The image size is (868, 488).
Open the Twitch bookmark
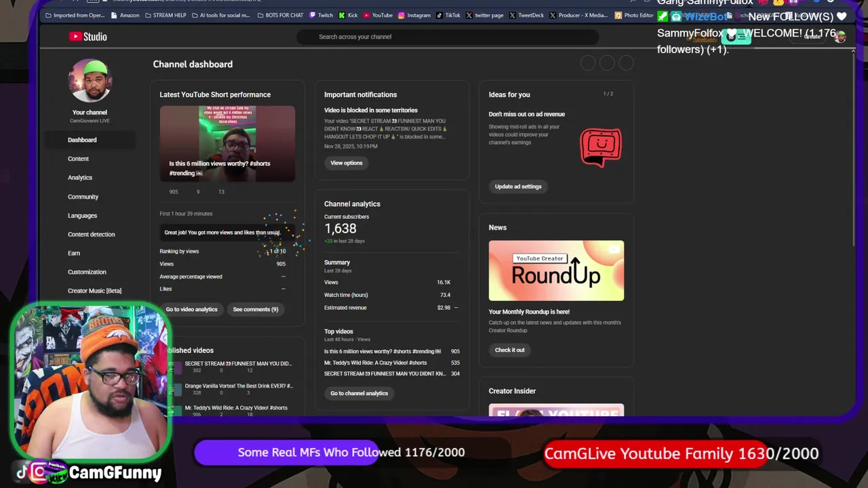coord(321,15)
